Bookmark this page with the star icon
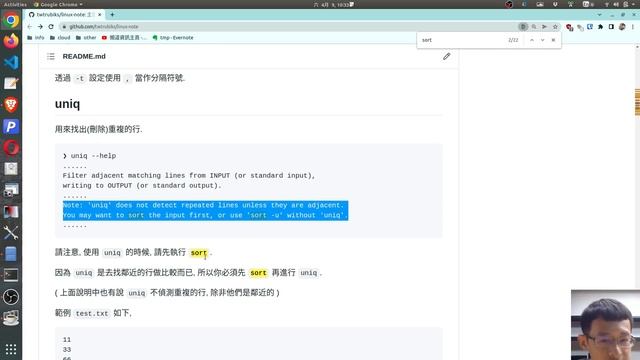640x360 pixels. [555, 27]
